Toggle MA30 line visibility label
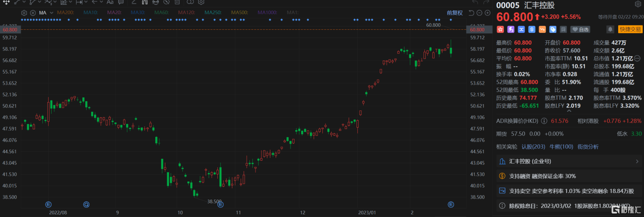The height and width of the screenshot is (217, 644). coord(138,13)
